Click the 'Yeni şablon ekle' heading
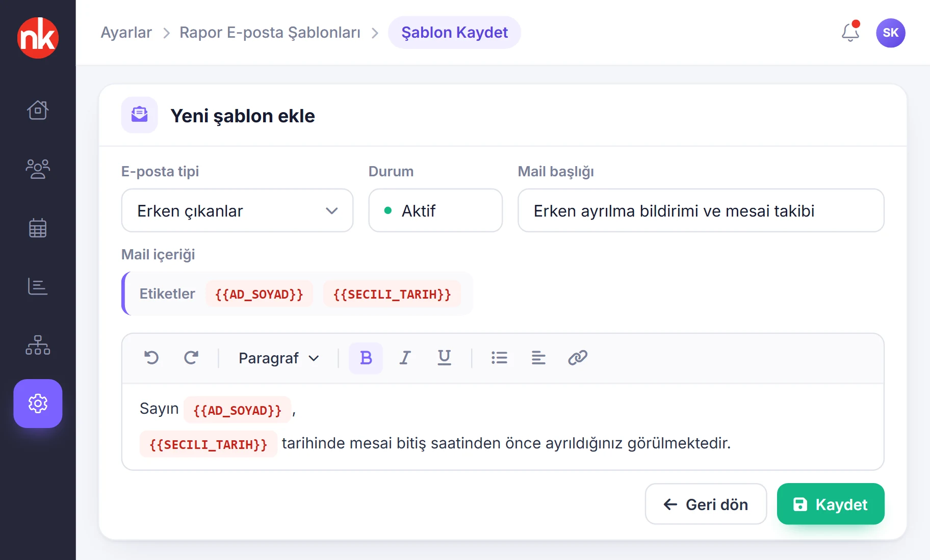Viewport: 930px width, 560px height. pyautogui.click(x=243, y=116)
